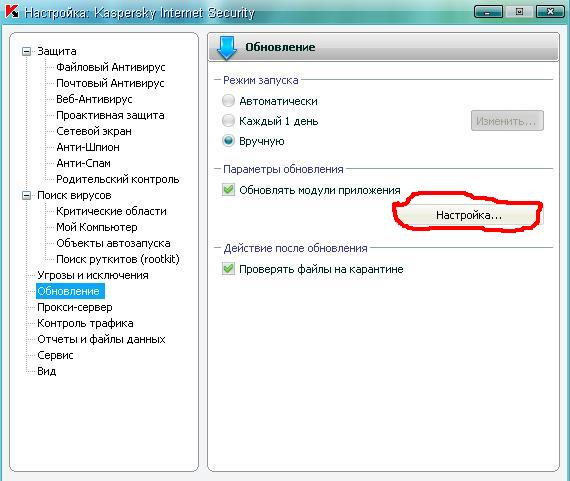The image size is (570, 481).
Task: Minimize the Kaspersky settings window
Action: 488,12
